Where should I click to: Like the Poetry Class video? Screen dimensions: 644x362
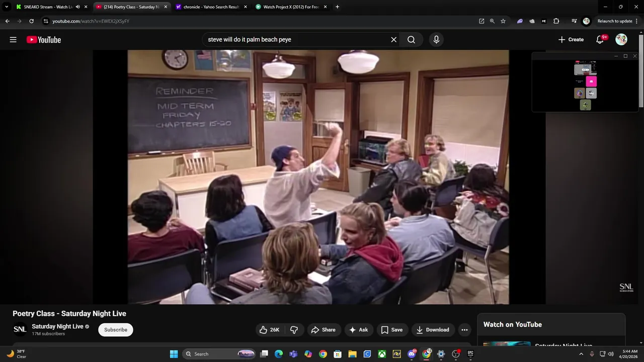(x=269, y=330)
